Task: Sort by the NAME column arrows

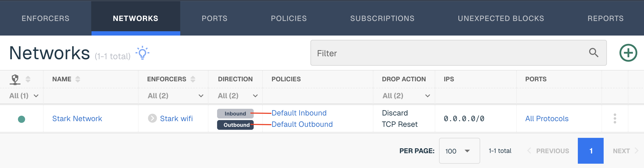Action: (x=78, y=79)
